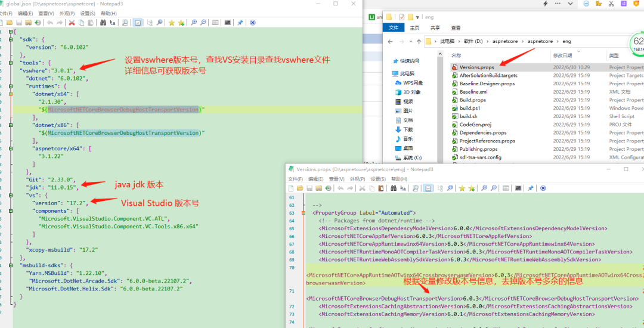644x328 pixels.
Task: Select 下载 in Explorer navigation pane
Action: pyautogui.click(x=408, y=129)
